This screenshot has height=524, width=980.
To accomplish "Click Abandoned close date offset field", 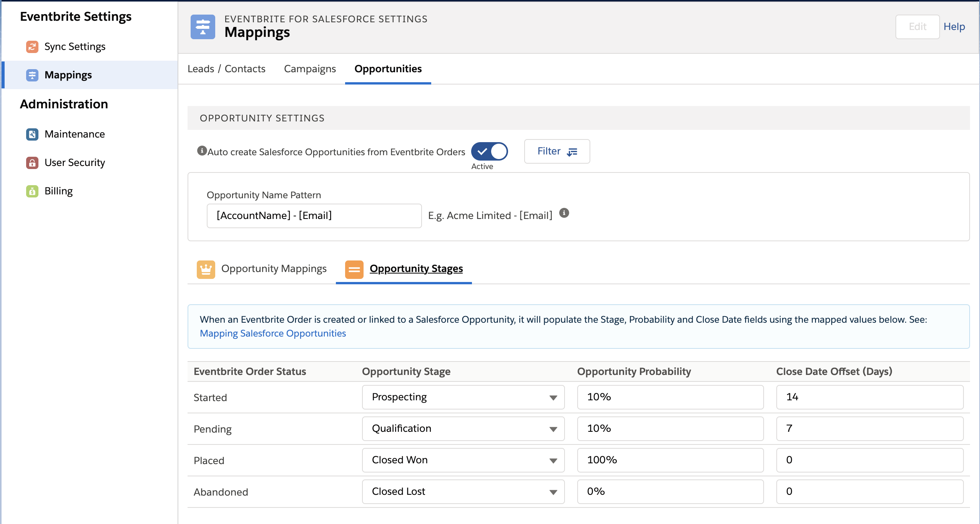I will [870, 492].
